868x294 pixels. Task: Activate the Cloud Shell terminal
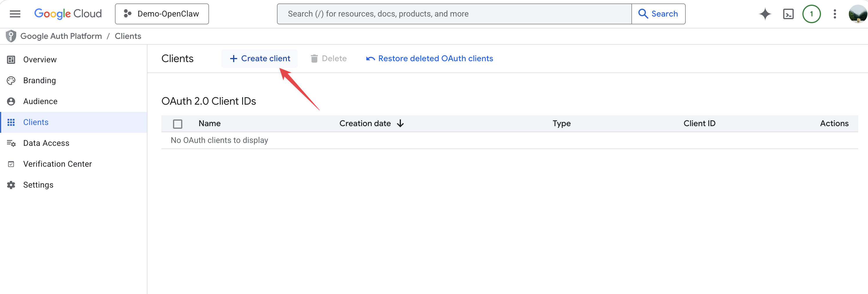click(x=788, y=14)
